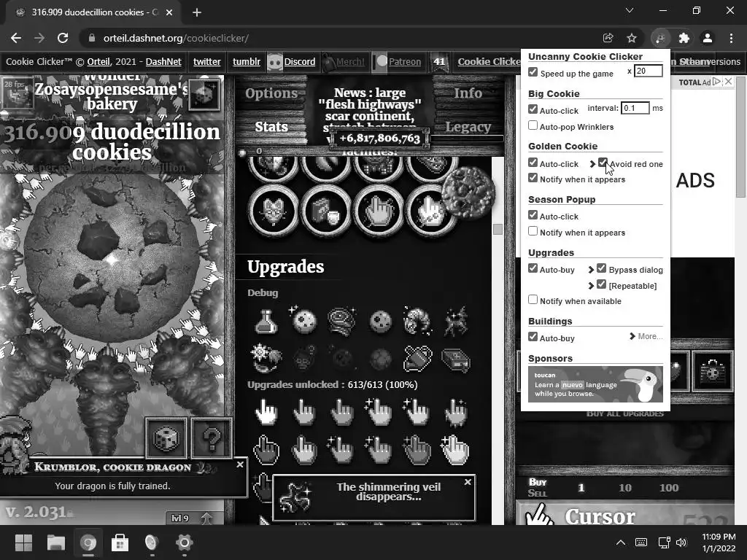Open the Legacy menu
Image resolution: width=747 pixels, height=560 pixels.
point(468,127)
